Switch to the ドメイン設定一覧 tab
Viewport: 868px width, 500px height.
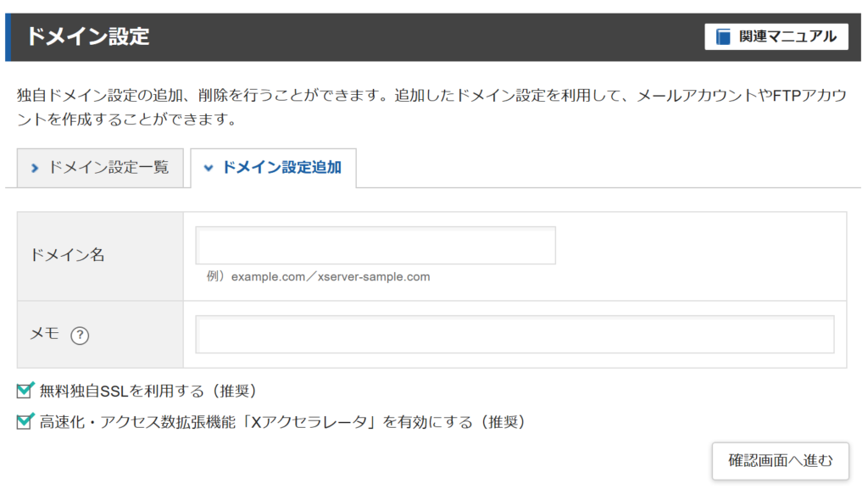[x=100, y=168]
